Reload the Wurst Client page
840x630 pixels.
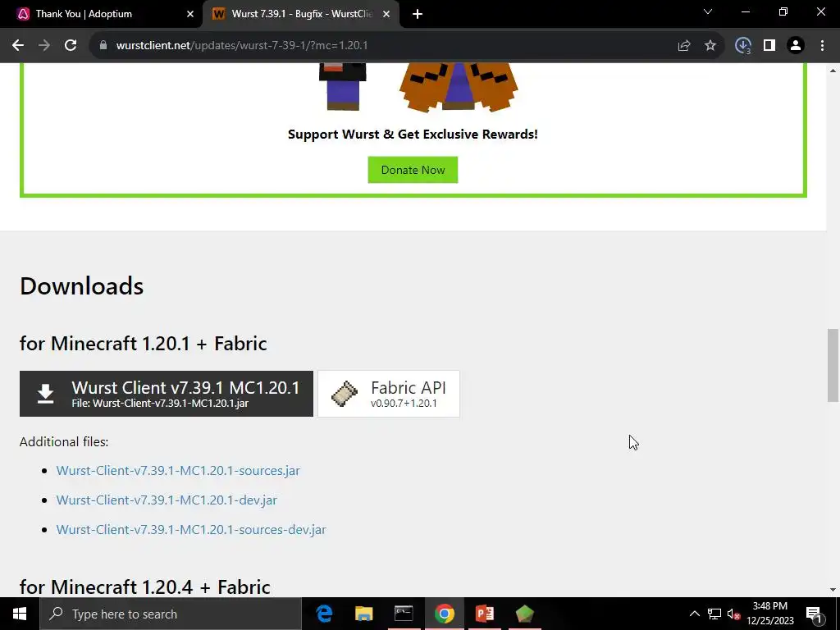71,46
